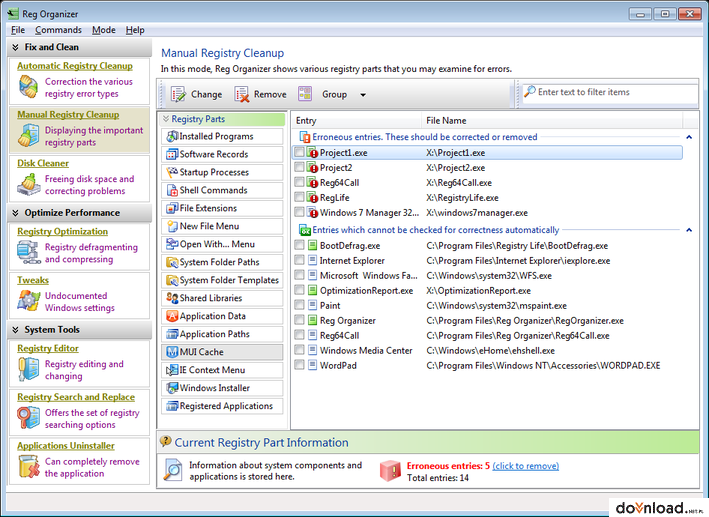
Task: Click the red erroneous entries box icon
Action: pos(390,471)
